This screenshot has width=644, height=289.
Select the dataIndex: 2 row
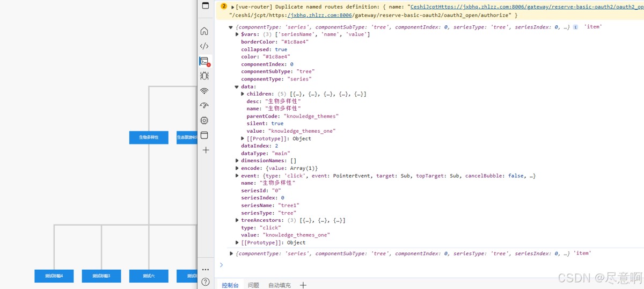pyautogui.click(x=260, y=146)
